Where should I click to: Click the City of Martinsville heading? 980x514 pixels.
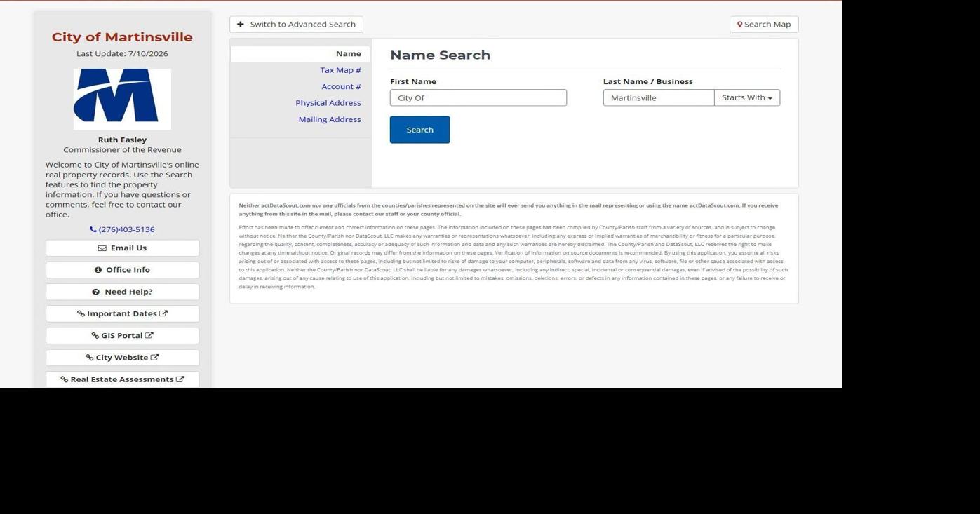(122, 37)
